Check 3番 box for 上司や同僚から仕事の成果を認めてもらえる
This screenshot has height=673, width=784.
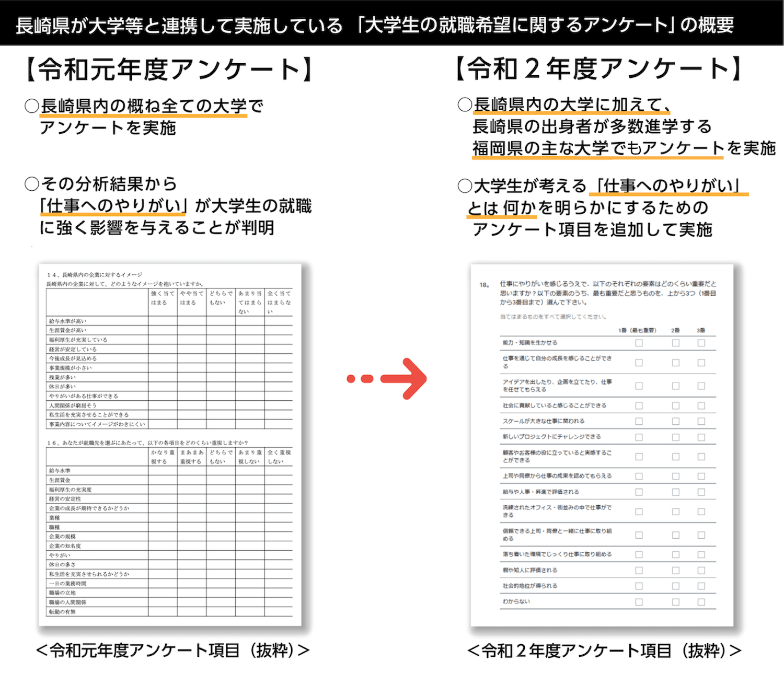pos(701,477)
